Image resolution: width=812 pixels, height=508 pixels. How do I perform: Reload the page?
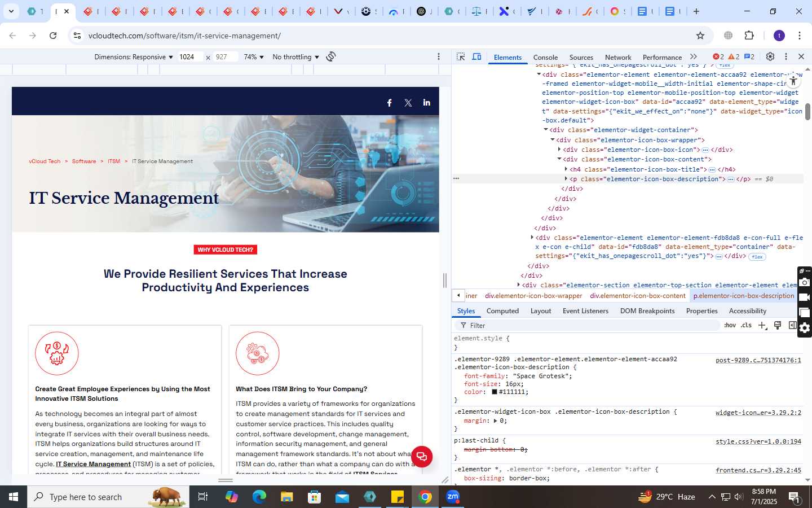pyautogui.click(x=53, y=36)
